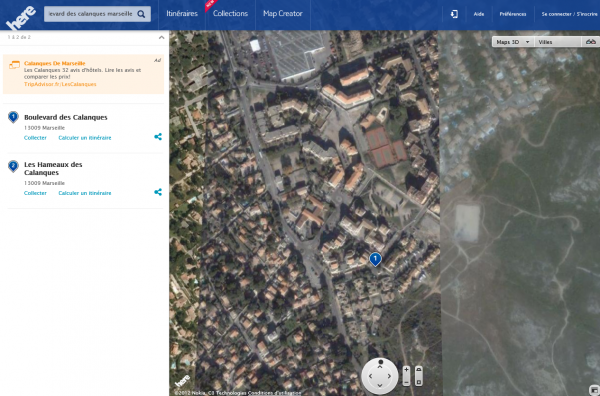Click the ad card icon beside Calanques De Marseille
600x396 pixels.
coord(14,65)
